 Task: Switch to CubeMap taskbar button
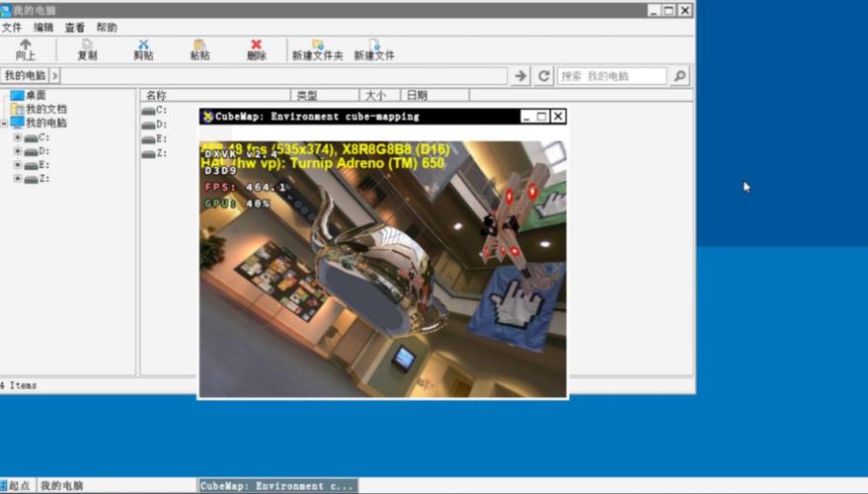pos(277,486)
